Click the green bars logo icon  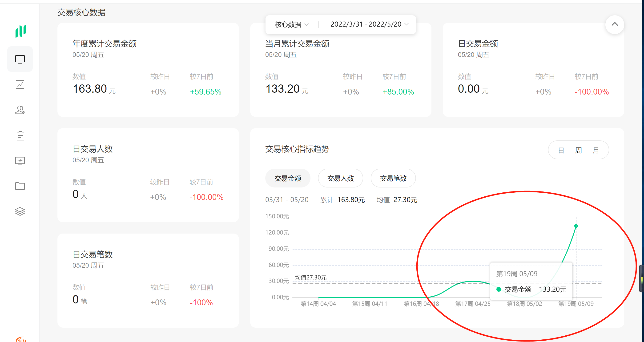pyautogui.click(x=20, y=31)
